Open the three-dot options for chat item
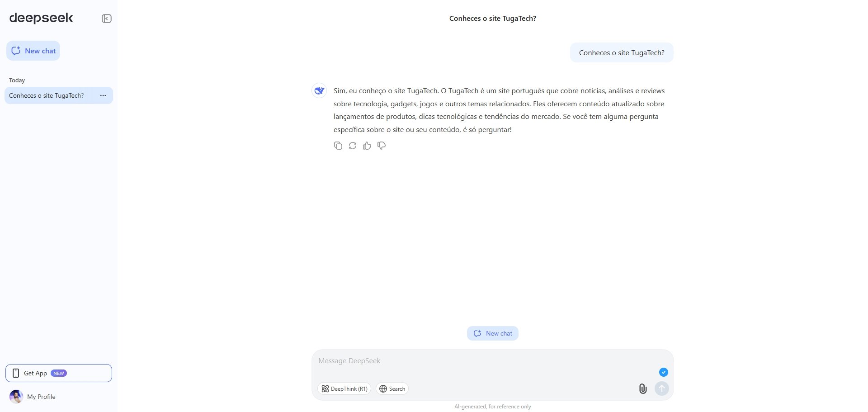This screenshot has width=868, height=412. coord(103,95)
